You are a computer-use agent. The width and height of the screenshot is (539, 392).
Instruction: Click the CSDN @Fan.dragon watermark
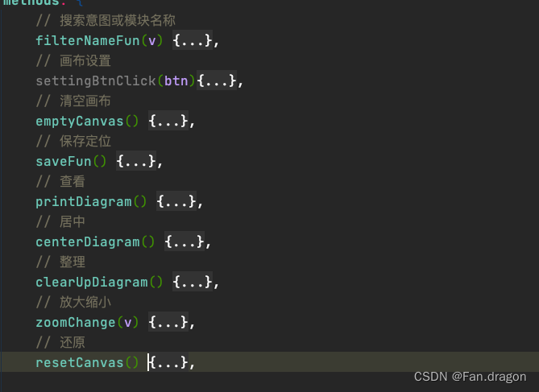coord(470,376)
